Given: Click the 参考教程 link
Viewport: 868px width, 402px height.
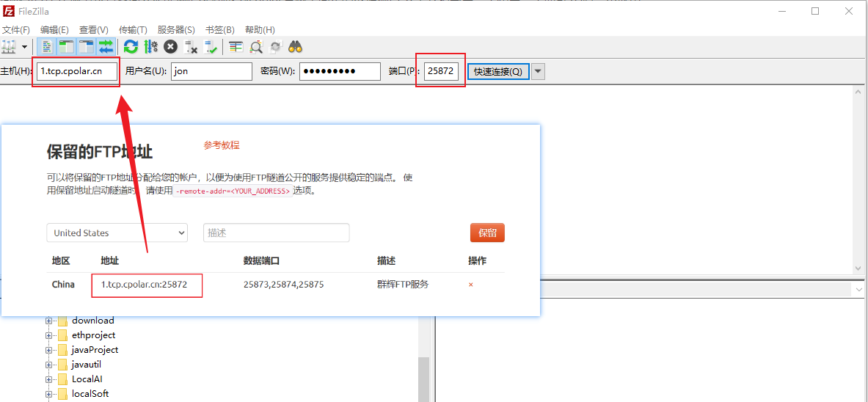Looking at the screenshot, I should (222, 146).
